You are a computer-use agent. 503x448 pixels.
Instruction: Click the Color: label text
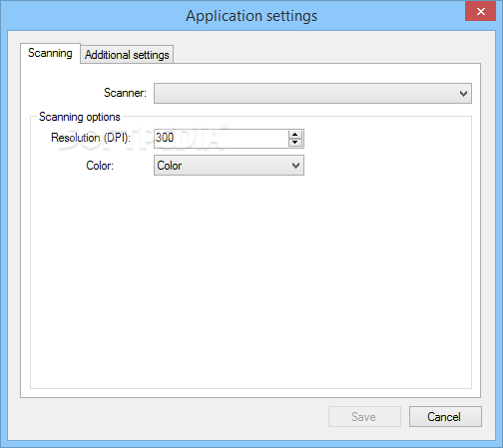coord(100,166)
